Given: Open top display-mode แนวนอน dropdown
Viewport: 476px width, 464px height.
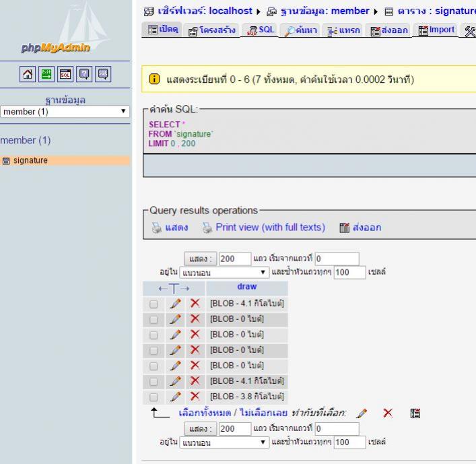Looking at the screenshot, I should 224,272.
